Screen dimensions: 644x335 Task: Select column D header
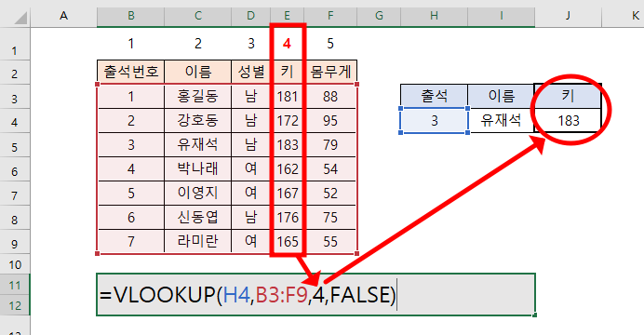click(250, 16)
